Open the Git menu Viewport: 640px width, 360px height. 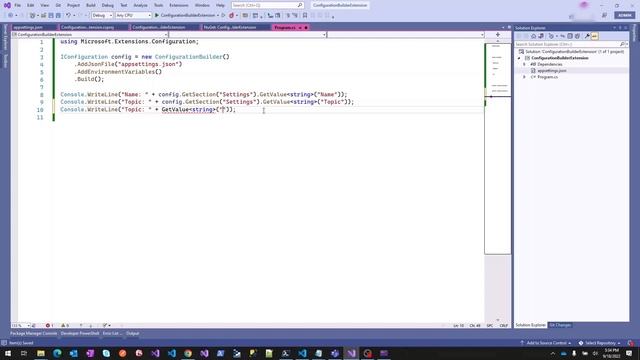point(58,5)
